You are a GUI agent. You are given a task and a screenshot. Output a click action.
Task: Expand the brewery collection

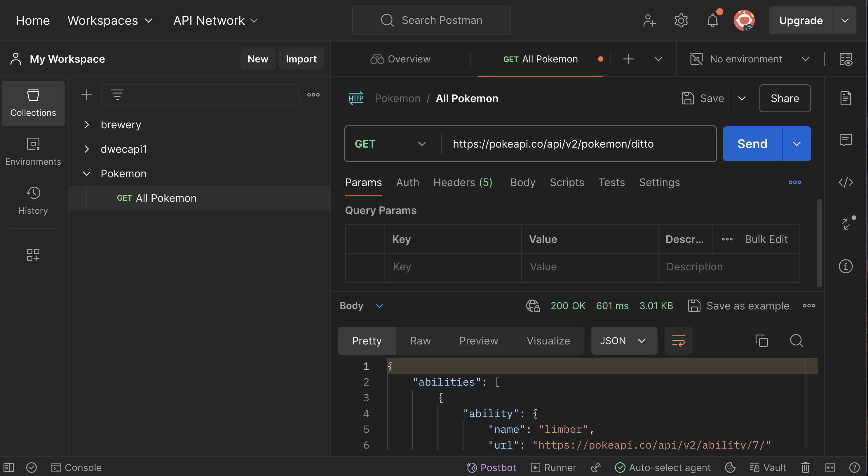click(x=87, y=125)
